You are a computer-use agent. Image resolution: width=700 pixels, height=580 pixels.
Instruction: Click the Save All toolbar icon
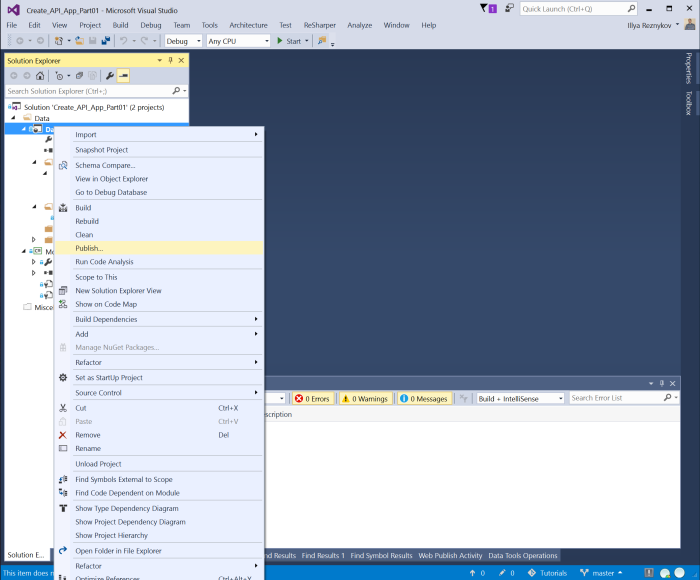(x=106, y=41)
